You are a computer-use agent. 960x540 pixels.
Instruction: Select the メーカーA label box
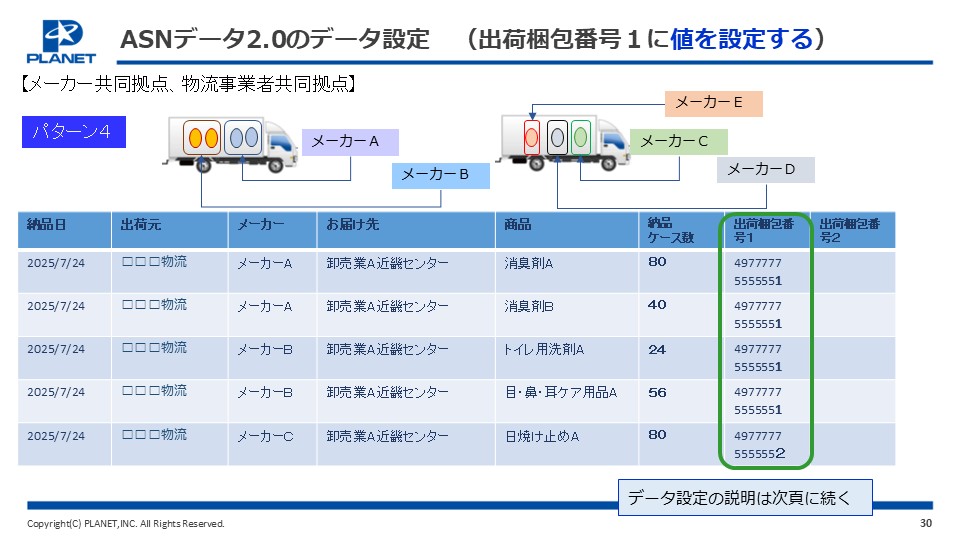350,142
